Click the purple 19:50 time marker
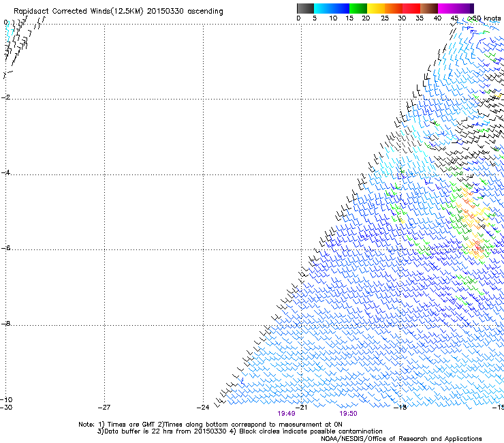Viewport: 504px width, 443px height. tap(348, 414)
